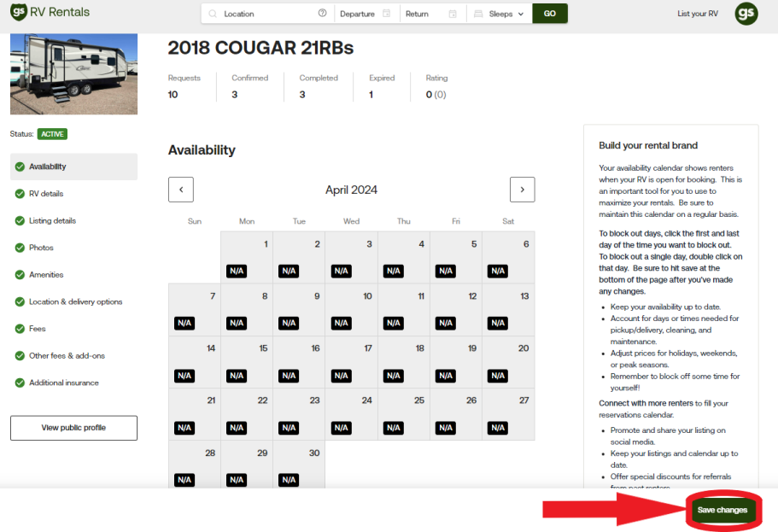
Task: Open the GS user avatar menu
Action: [746, 14]
